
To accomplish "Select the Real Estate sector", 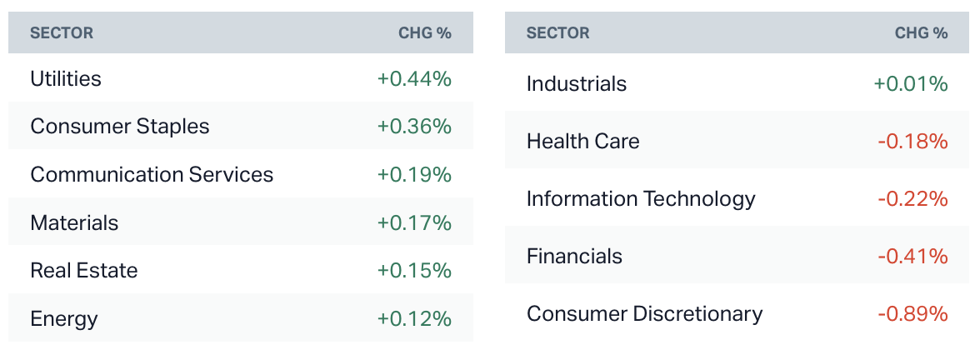I will [84, 270].
